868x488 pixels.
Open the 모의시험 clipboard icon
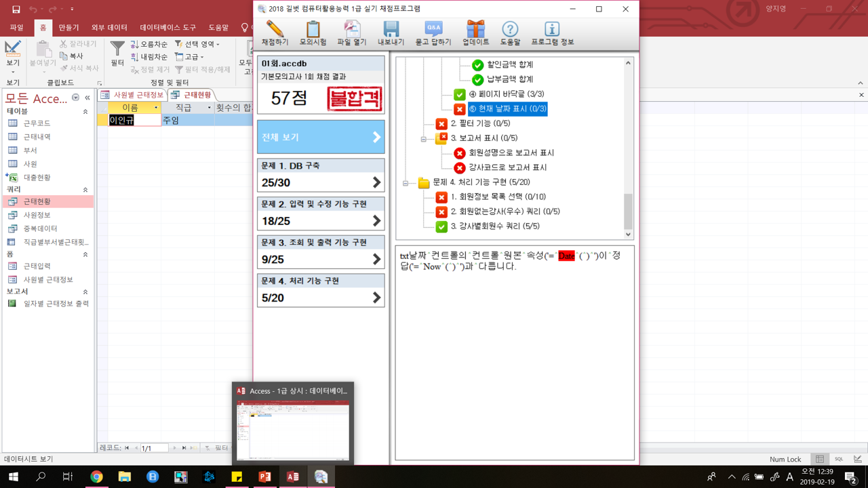click(x=313, y=33)
